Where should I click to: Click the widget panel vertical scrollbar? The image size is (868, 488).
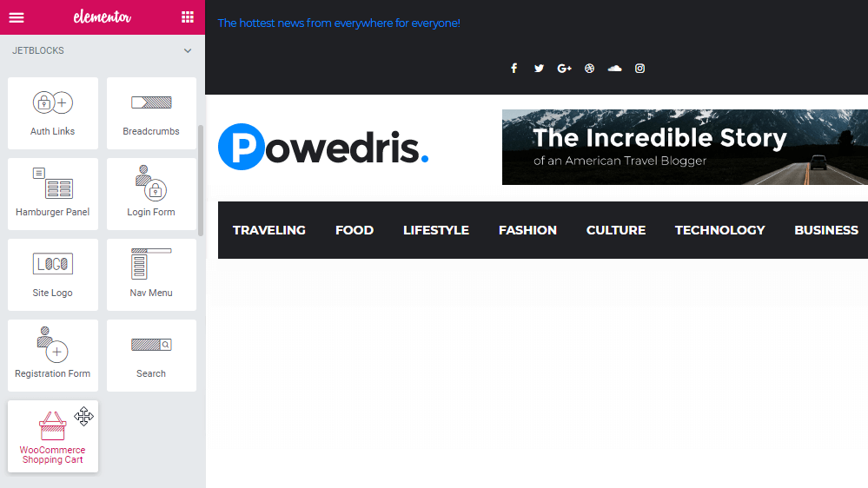click(x=201, y=181)
